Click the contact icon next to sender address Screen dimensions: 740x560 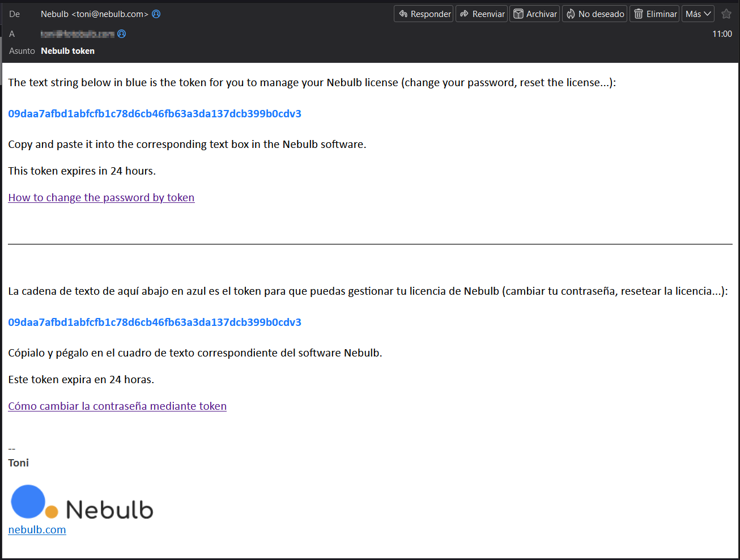pos(156,14)
